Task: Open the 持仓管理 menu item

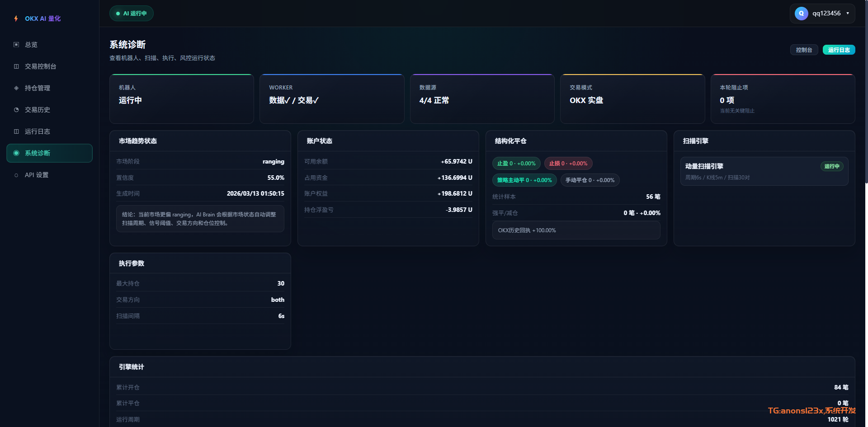Action: tap(38, 88)
